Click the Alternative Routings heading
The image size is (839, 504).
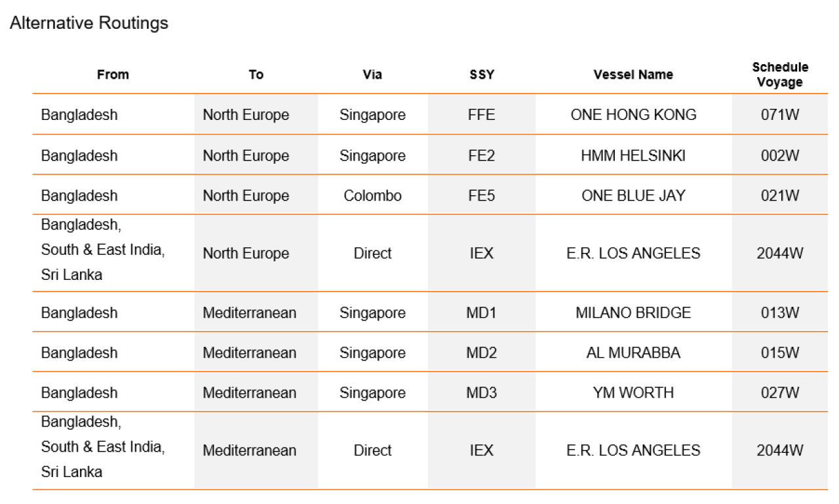click(89, 23)
